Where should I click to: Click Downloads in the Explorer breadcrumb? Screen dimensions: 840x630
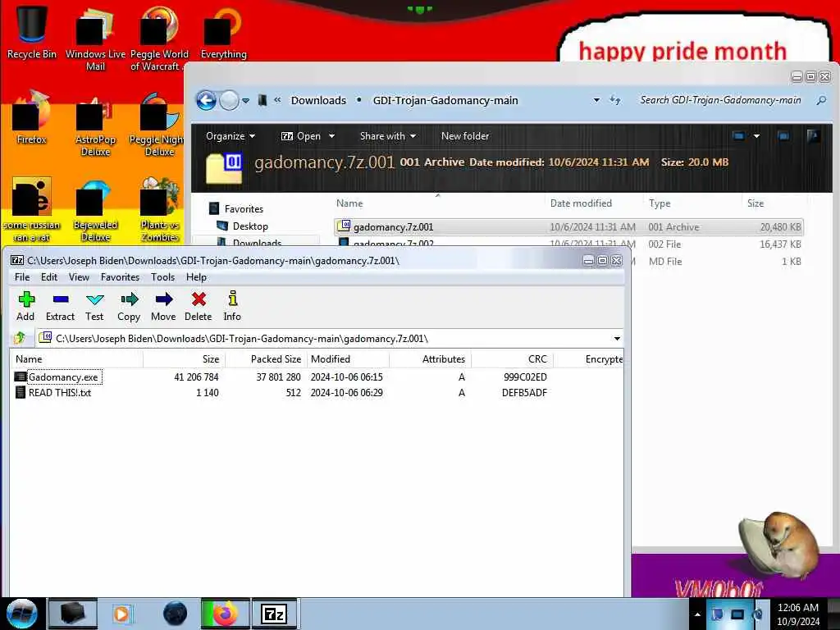(318, 100)
